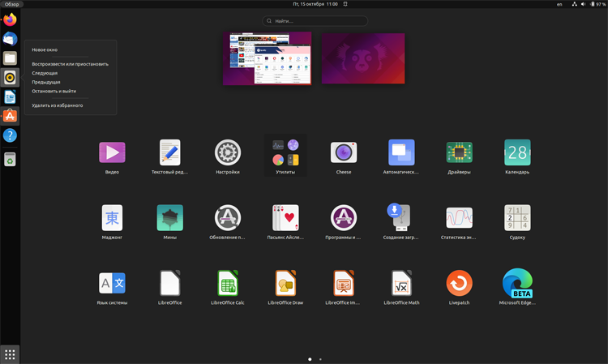Open the Sudoku game
Image resolution: width=608 pixels, height=364 pixels.
click(x=517, y=217)
